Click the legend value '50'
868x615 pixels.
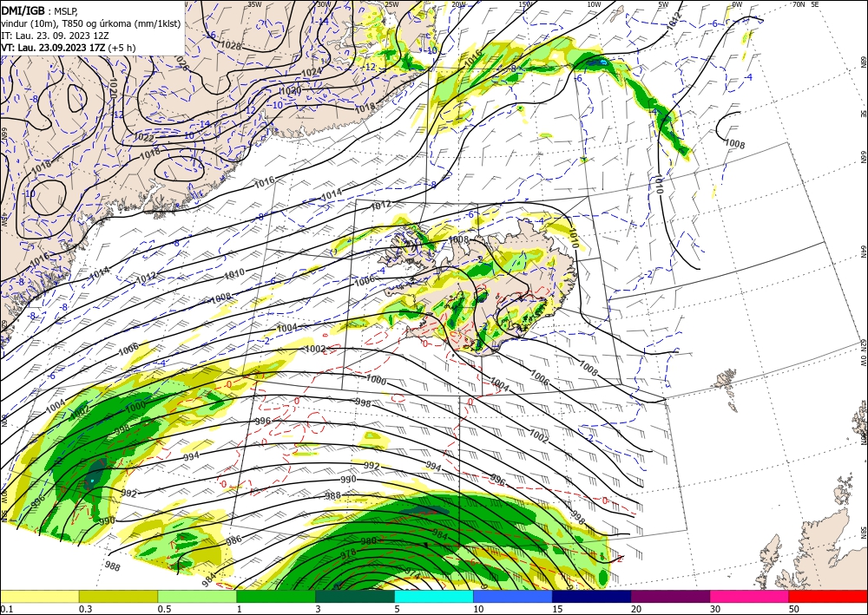[x=794, y=609]
